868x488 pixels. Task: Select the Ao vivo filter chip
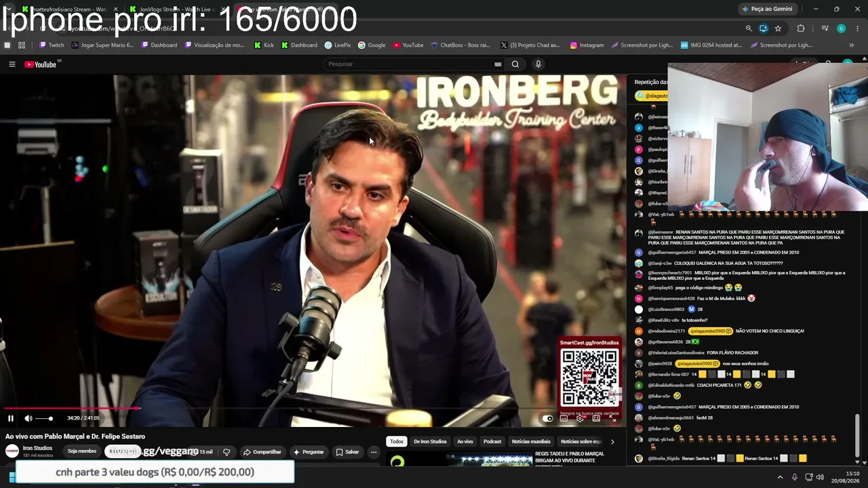coord(465,442)
